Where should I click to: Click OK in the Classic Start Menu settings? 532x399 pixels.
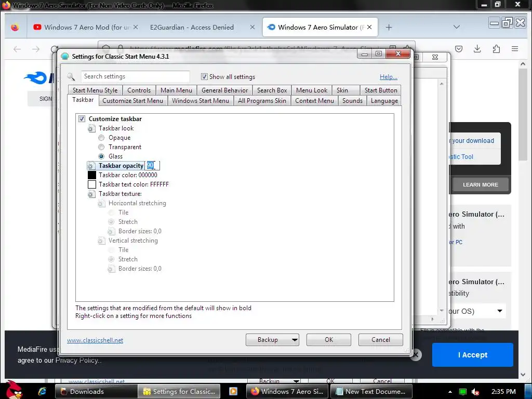click(329, 340)
